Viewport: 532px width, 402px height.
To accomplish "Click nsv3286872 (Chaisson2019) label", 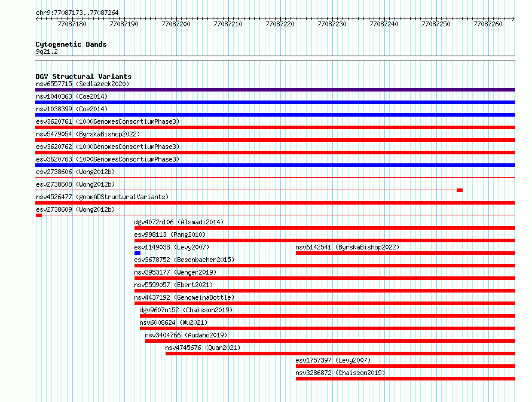I will [x=340, y=373].
